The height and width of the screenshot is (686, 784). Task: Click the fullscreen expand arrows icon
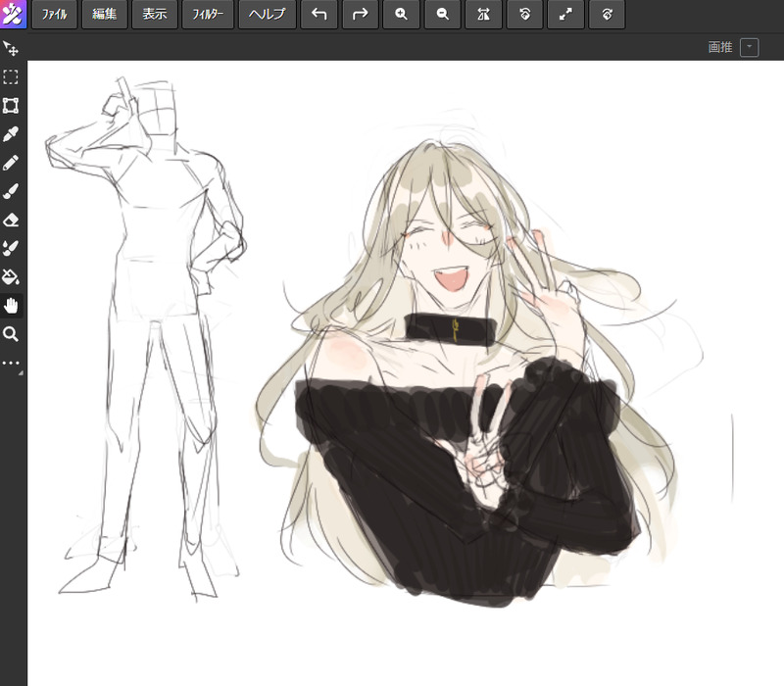click(565, 14)
